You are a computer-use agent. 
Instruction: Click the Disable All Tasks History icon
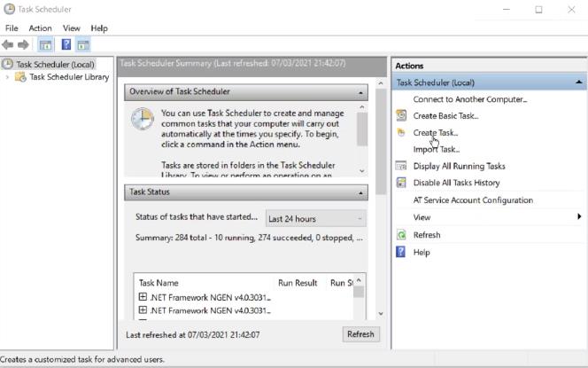(401, 183)
